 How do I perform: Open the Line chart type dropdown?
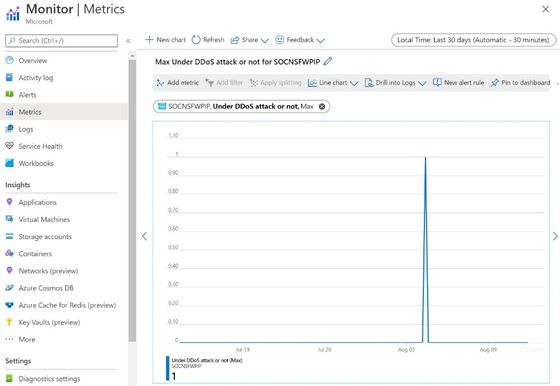(x=333, y=83)
